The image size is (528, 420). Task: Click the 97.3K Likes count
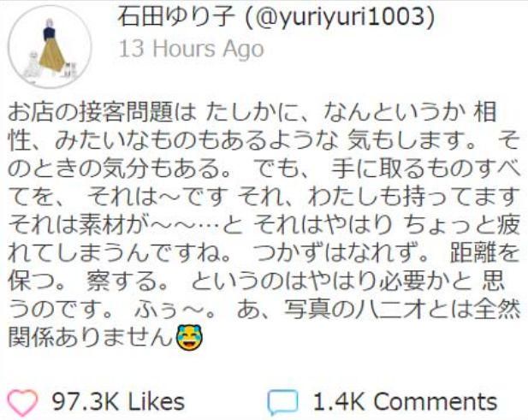pos(118,402)
